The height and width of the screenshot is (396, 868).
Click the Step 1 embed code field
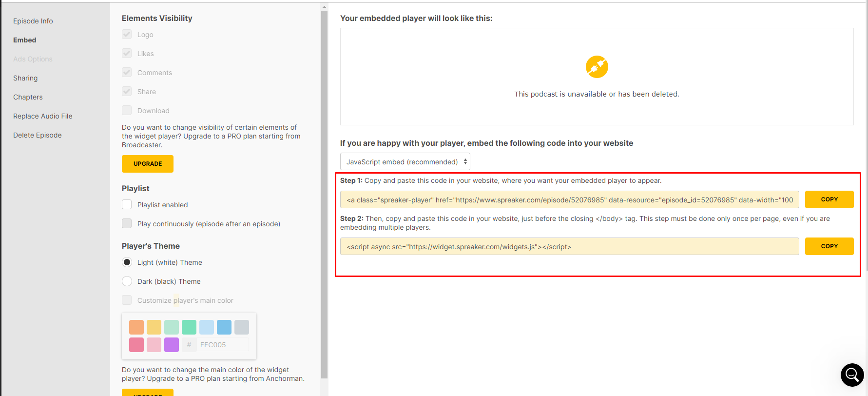pos(569,200)
